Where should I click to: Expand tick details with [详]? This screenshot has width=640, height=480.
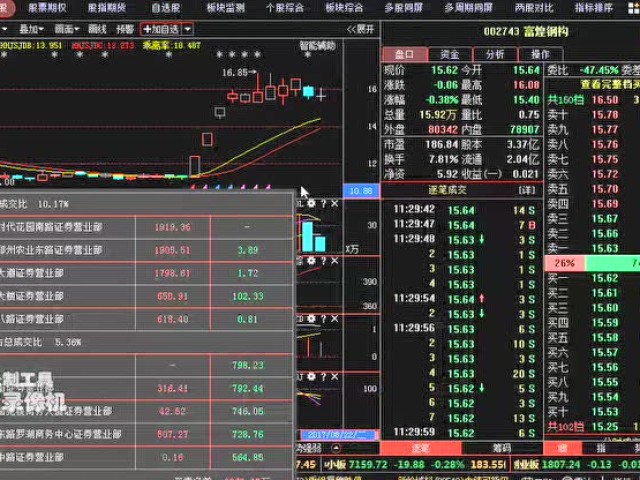526,190
